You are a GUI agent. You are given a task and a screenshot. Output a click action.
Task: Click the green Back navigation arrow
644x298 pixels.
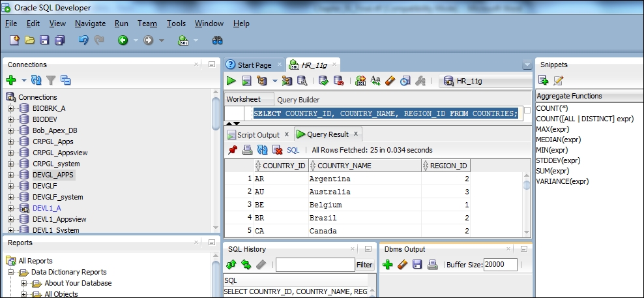click(x=123, y=40)
